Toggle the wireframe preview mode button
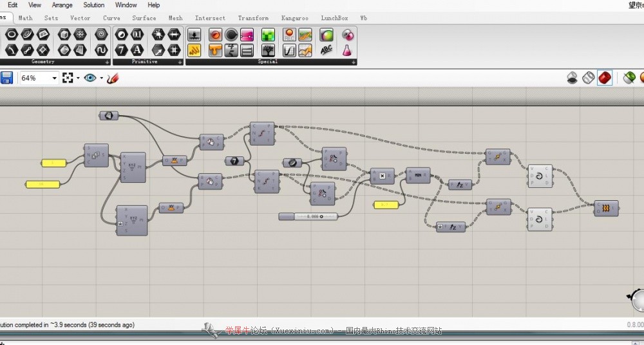 [589, 78]
